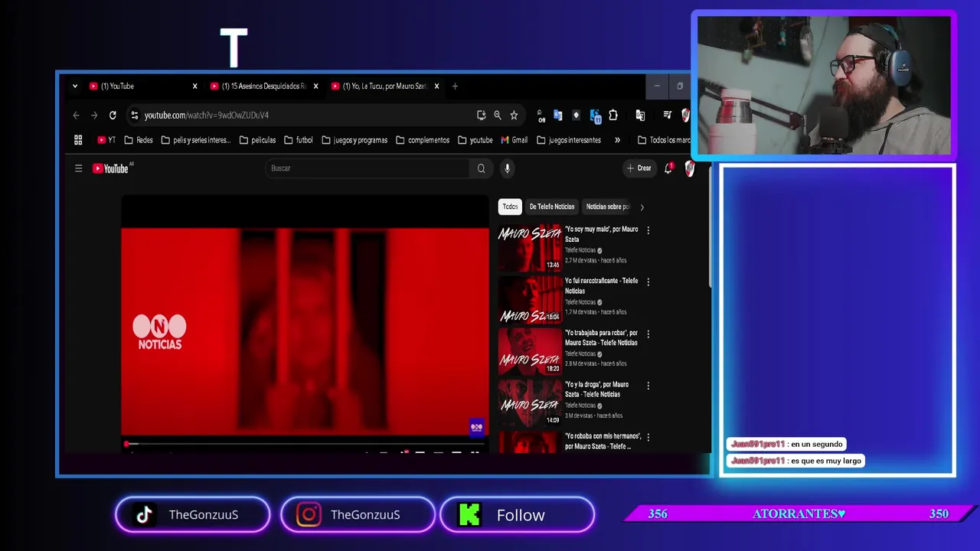This screenshot has width=980, height=551.
Task: Open the complementos bookmark folder
Action: pyautogui.click(x=423, y=140)
